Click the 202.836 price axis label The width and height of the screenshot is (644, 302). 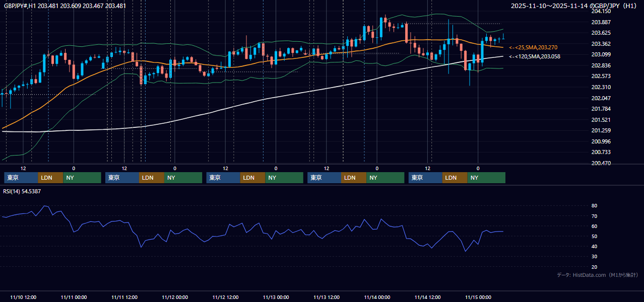click(601, 65)
